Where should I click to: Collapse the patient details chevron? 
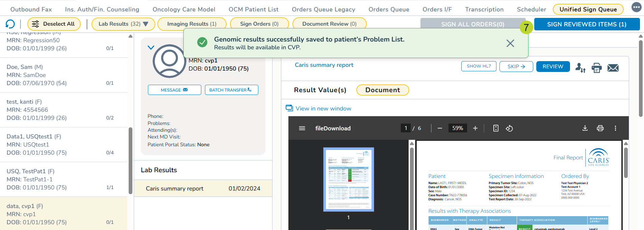click(151, 48)
